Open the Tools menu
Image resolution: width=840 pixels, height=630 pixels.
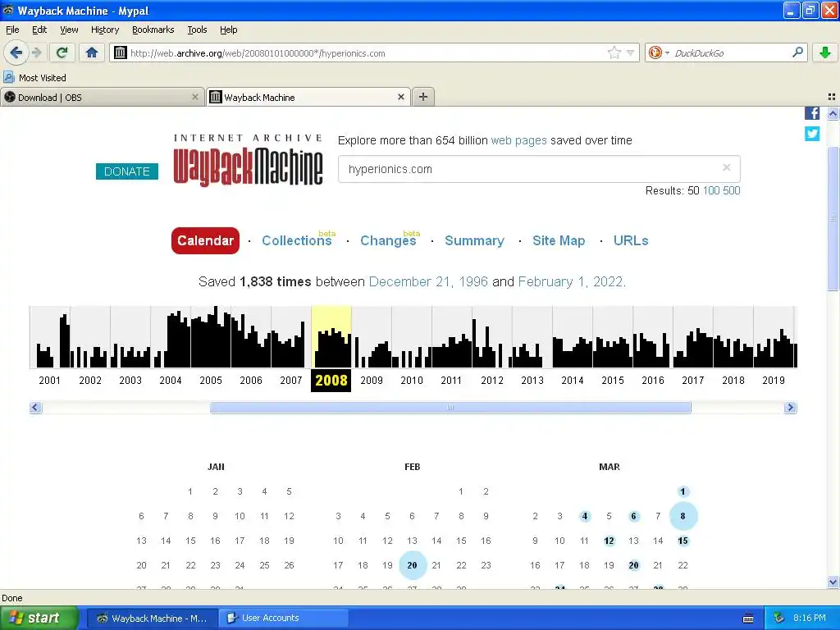pos(197,30)
